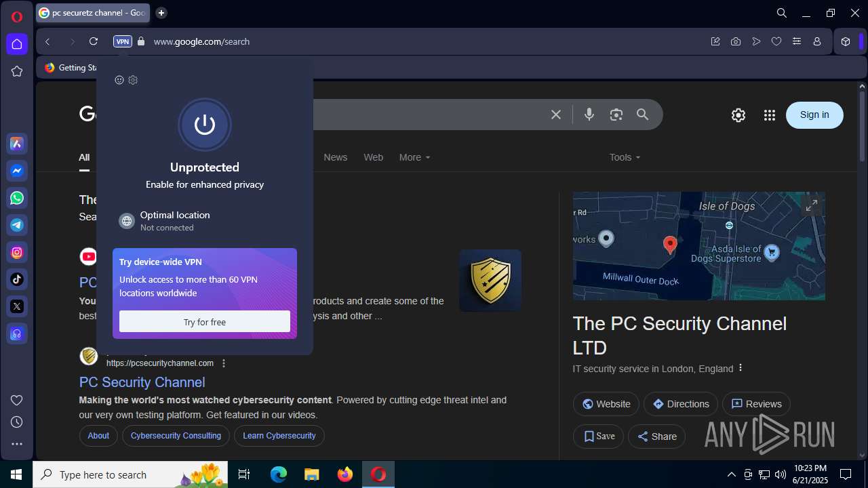Open bookmarks star in sidebar
This screenshot has width=868, height=488.
point(17,71)
